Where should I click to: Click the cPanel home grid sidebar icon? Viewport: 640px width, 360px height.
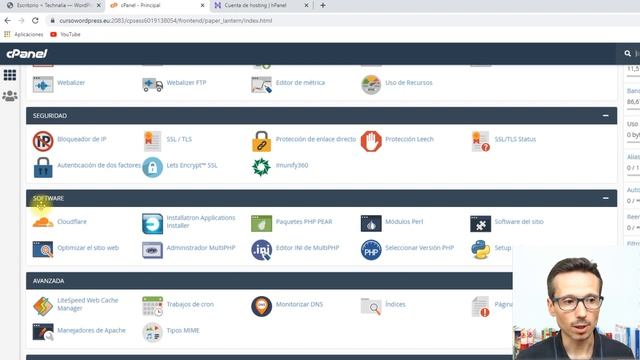pos(10,75)
